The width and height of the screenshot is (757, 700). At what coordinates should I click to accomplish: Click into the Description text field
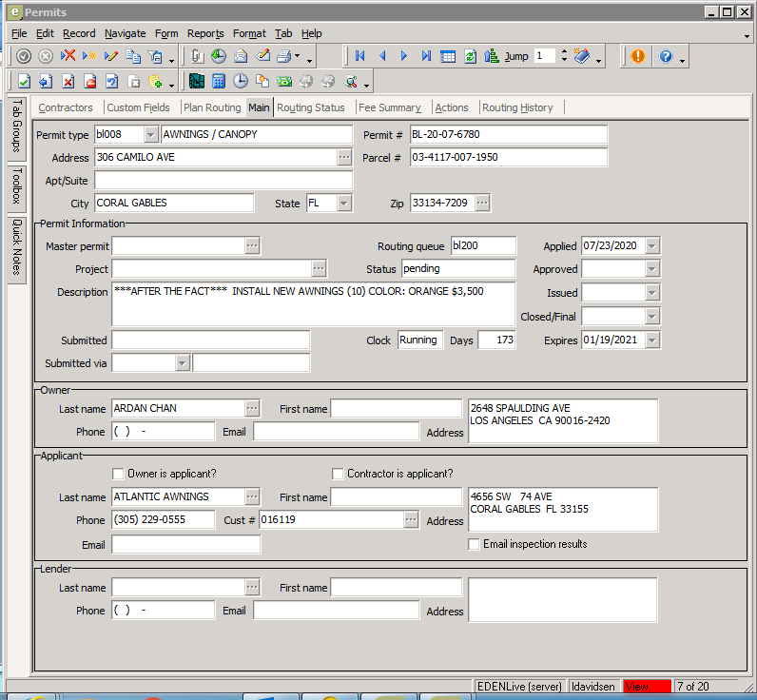tap(313, 303)
